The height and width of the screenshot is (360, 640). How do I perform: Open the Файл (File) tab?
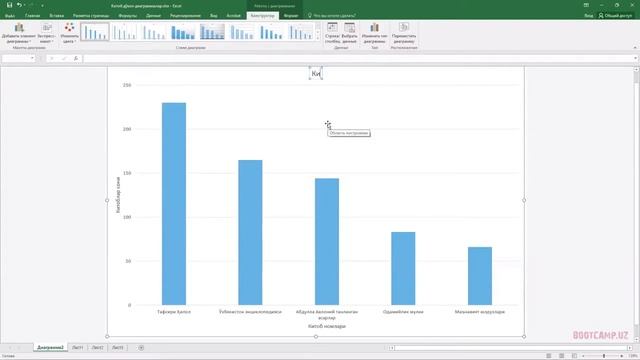[10, 16]
